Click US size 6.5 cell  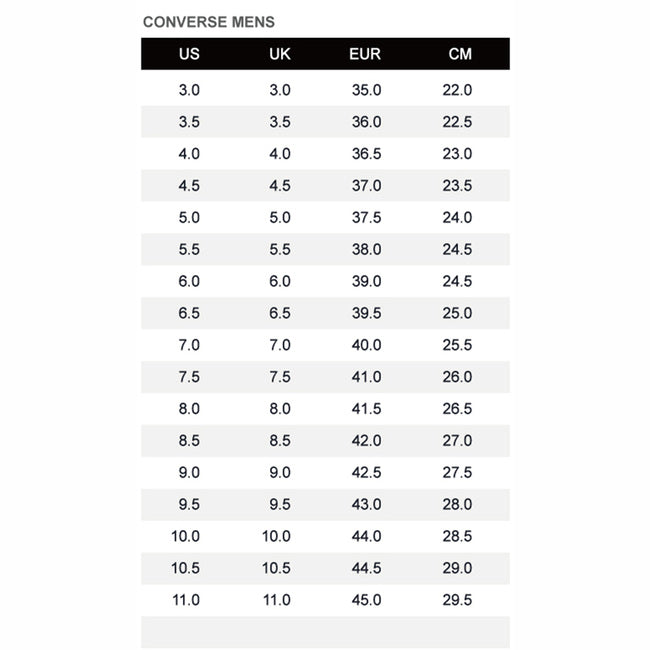(x=189, y=313)
